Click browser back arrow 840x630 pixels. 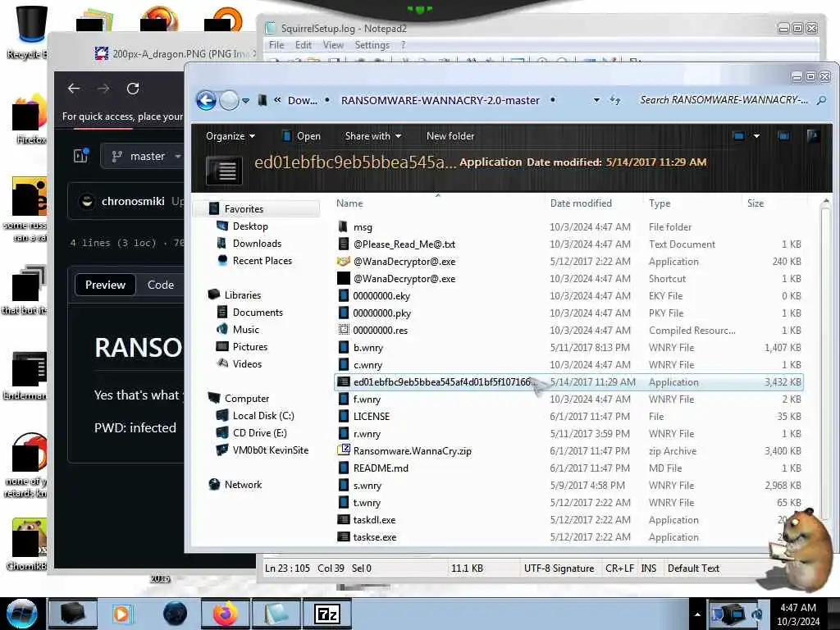pyautogui.click(x=74, y=89)
